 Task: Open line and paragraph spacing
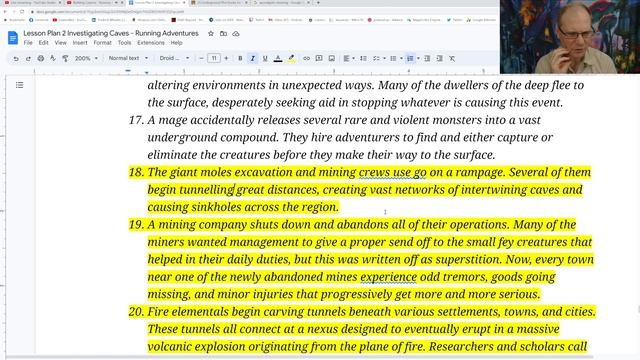coord(363,59)
